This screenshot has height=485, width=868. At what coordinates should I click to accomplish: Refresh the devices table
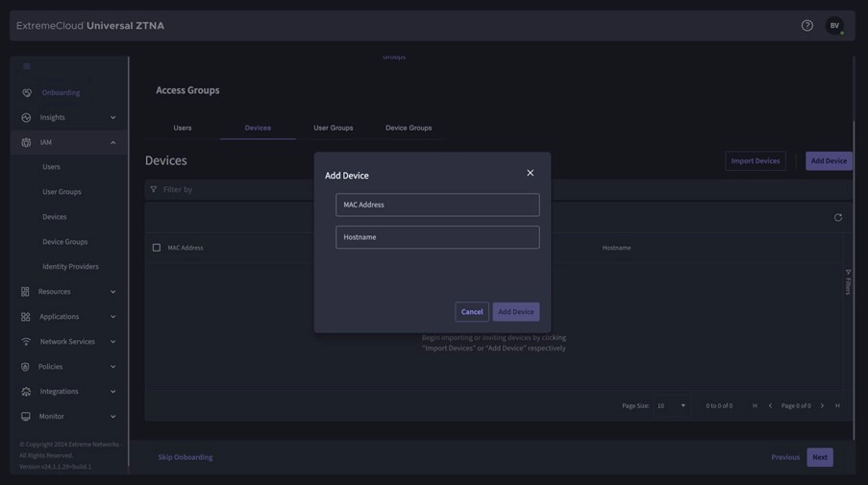(x=838, y=217)
